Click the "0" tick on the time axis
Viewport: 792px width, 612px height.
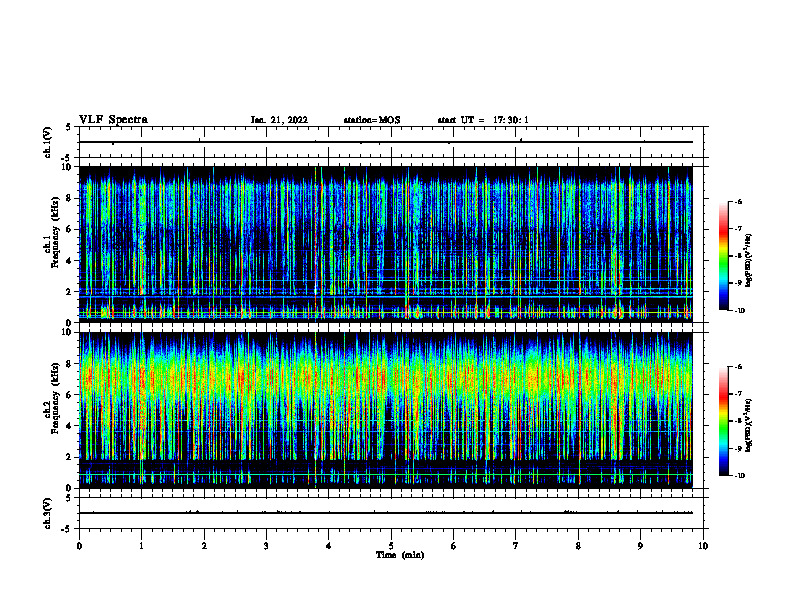coord(79,546)
